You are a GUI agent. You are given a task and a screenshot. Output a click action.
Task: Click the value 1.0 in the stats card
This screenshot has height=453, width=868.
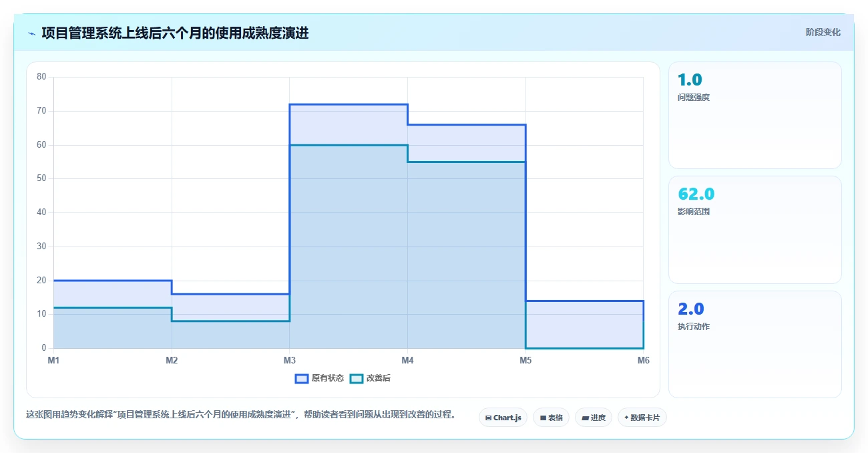point(690,80)
